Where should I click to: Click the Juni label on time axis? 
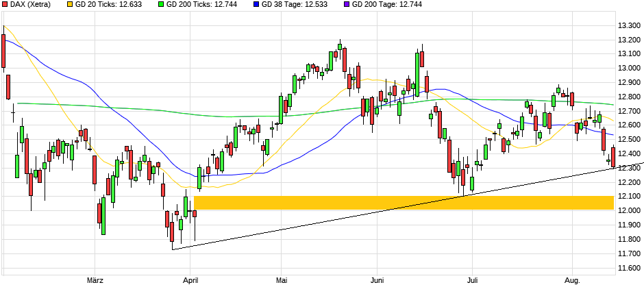pos(377,281)
